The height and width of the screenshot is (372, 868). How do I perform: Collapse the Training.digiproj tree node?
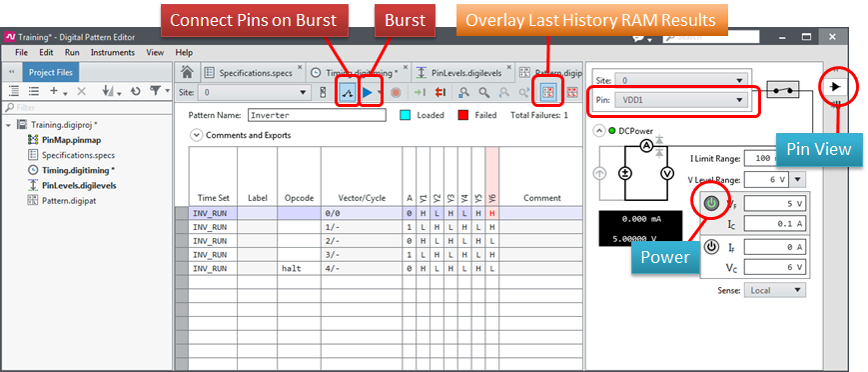pos(8,125)
